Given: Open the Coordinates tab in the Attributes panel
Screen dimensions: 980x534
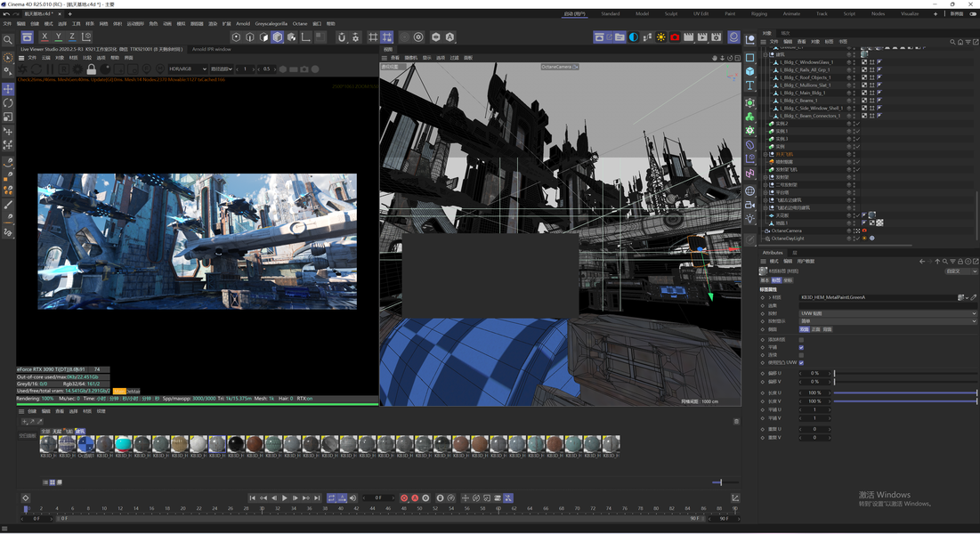Looking at the screenshot, I should tap(788, 280).
